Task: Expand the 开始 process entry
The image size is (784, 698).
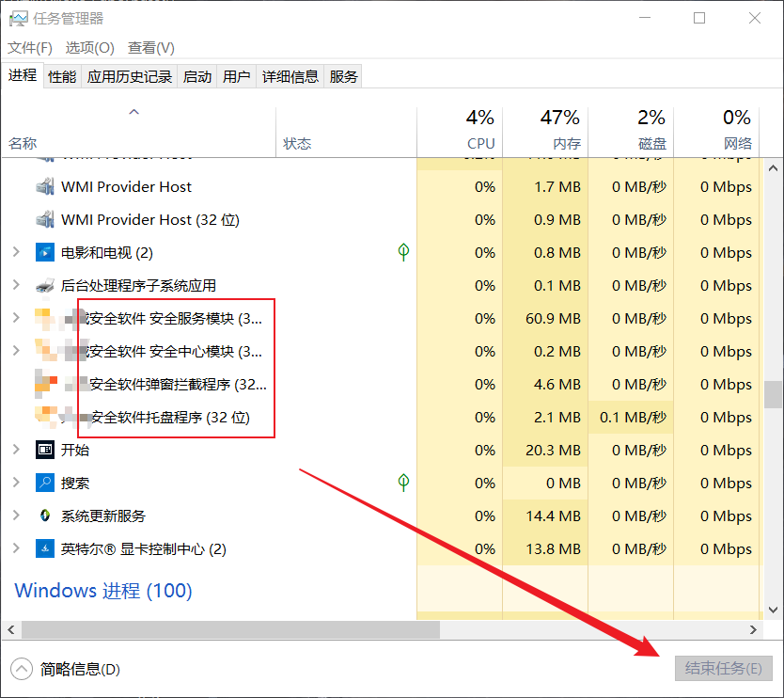Action: click(16, 450)
